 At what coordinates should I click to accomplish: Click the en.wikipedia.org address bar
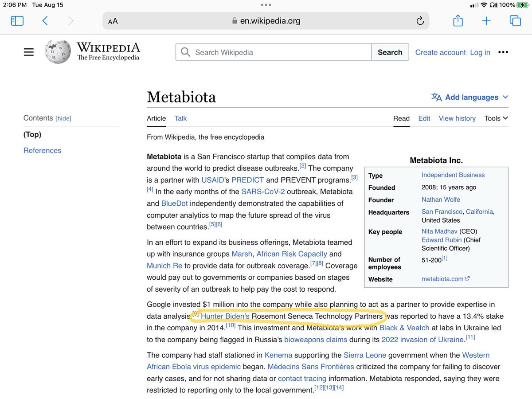click(x=266, y=21)
